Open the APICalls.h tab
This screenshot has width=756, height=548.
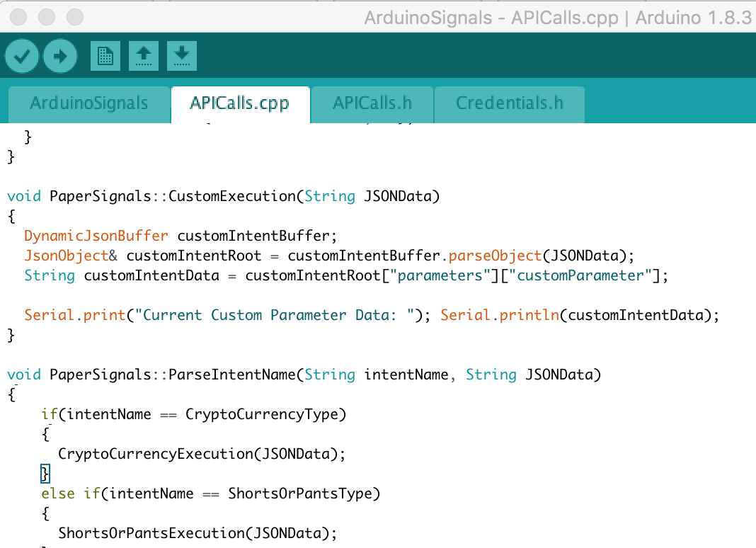(372, 103)
